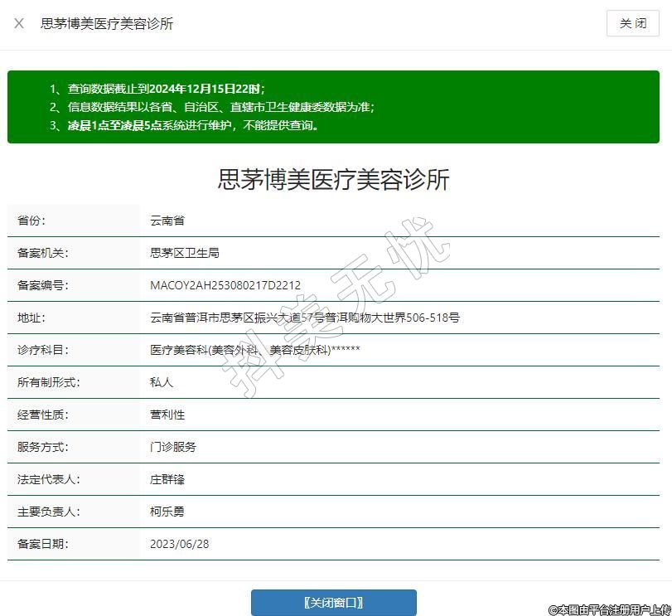Click the 经营性质 value 营利性
The height and width of the screenshot is (616, 672).
click(x=167, y=415)
